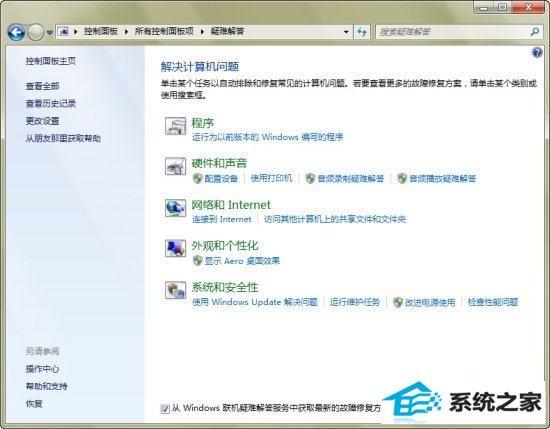
Task: Open 恢复 under 另请参阅
Action: [x=34, y=404]
